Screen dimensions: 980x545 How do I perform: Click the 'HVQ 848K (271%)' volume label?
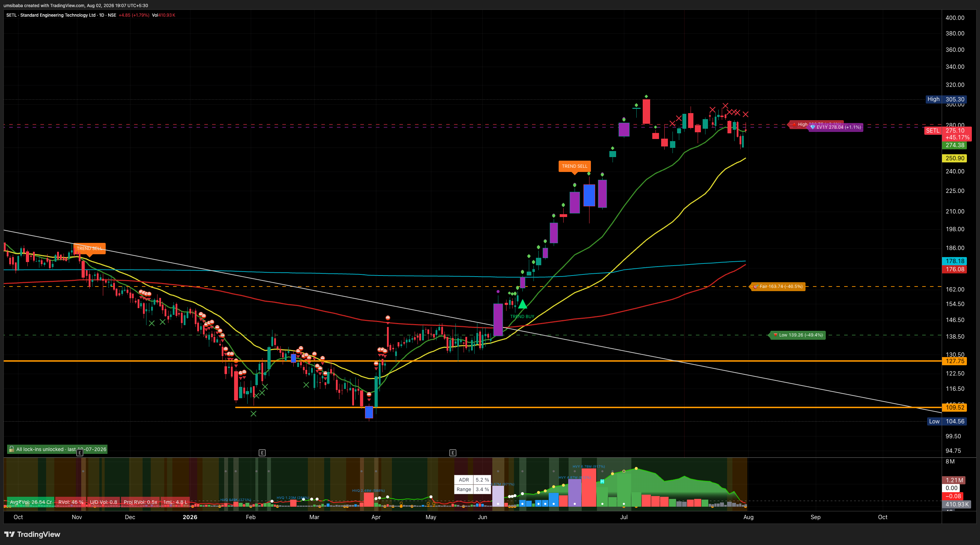(236, 500)
